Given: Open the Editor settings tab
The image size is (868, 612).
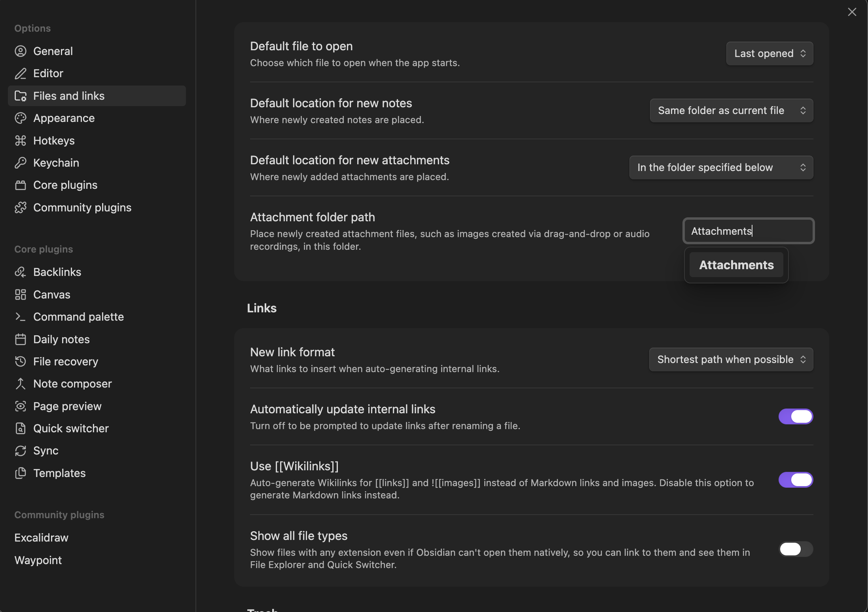Looking at the screenshot, I should coord(48,73).
